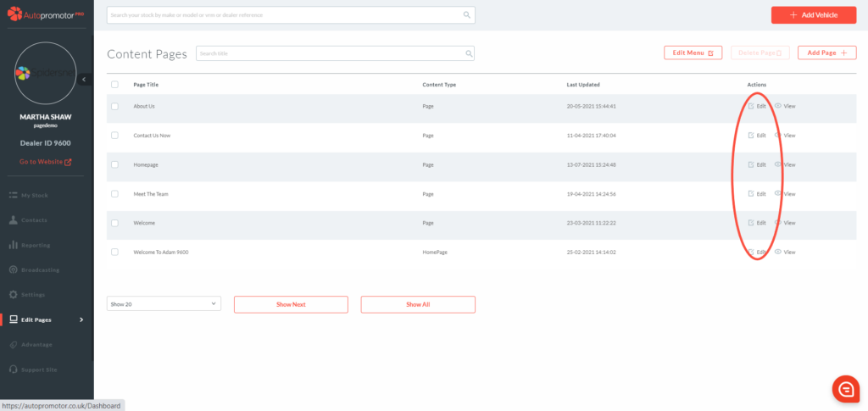
Task: Tick the checkbox for About Us
Action: click(x=114, y=106)
